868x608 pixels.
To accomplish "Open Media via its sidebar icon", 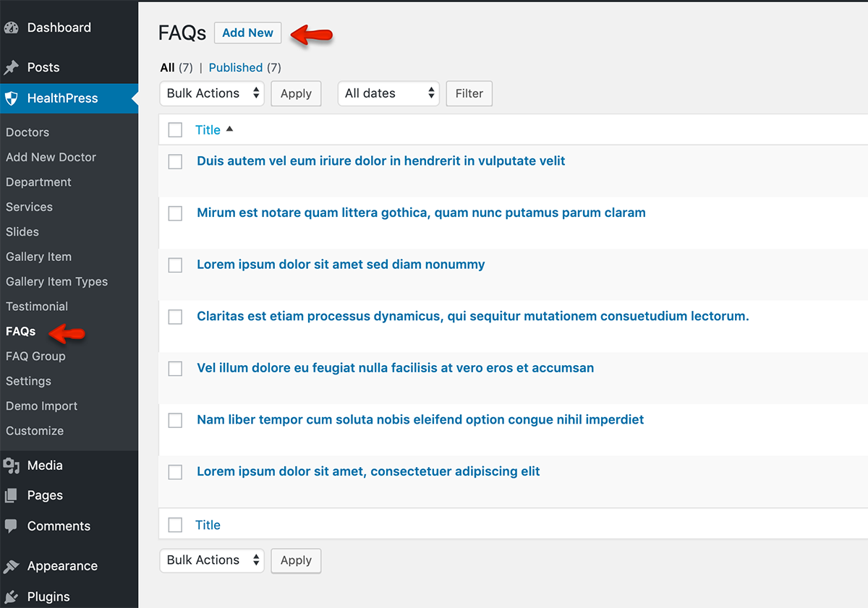I will point(11,466).
